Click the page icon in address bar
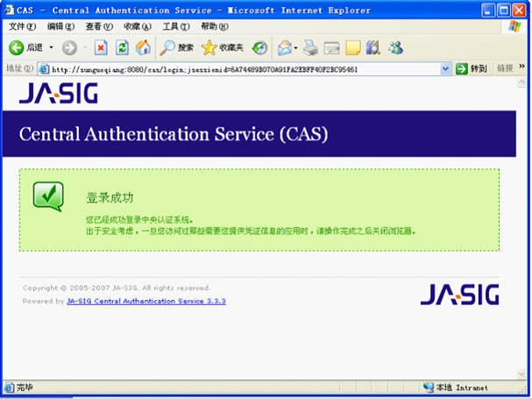 pos(44,69)
